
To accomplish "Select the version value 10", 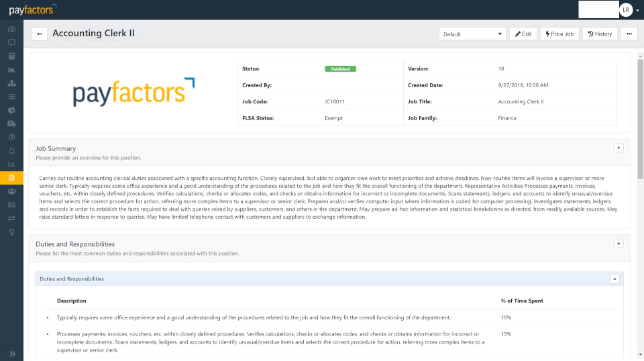I will tap(501, 68).
